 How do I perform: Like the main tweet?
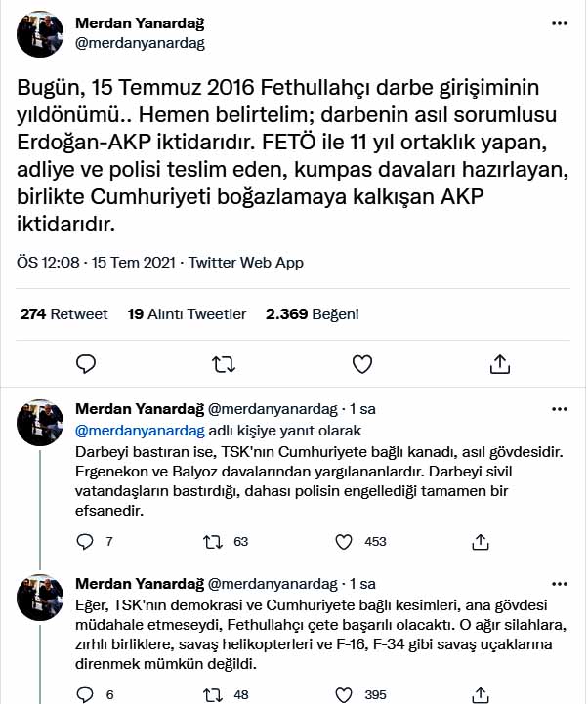click(x=362, y=364)
